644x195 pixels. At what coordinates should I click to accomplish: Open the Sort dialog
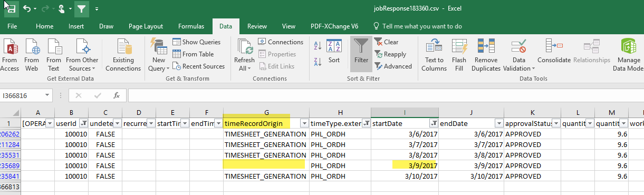(334, 52)
